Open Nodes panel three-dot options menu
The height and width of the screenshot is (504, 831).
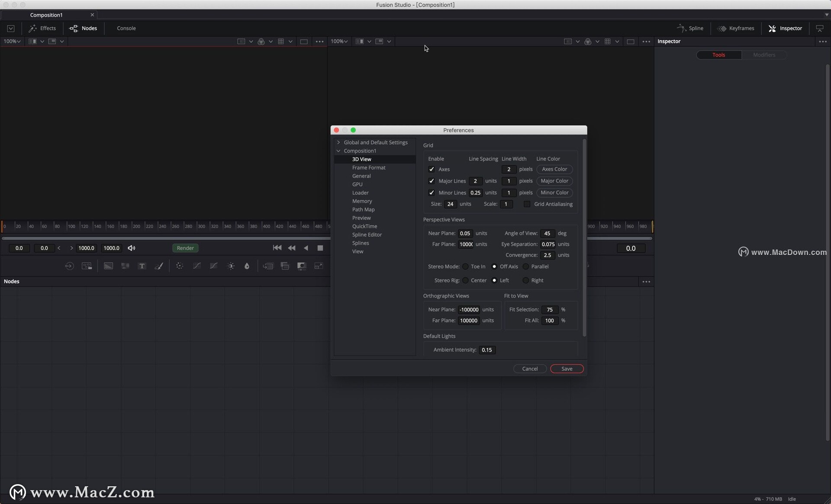click(x=646, y=282)
